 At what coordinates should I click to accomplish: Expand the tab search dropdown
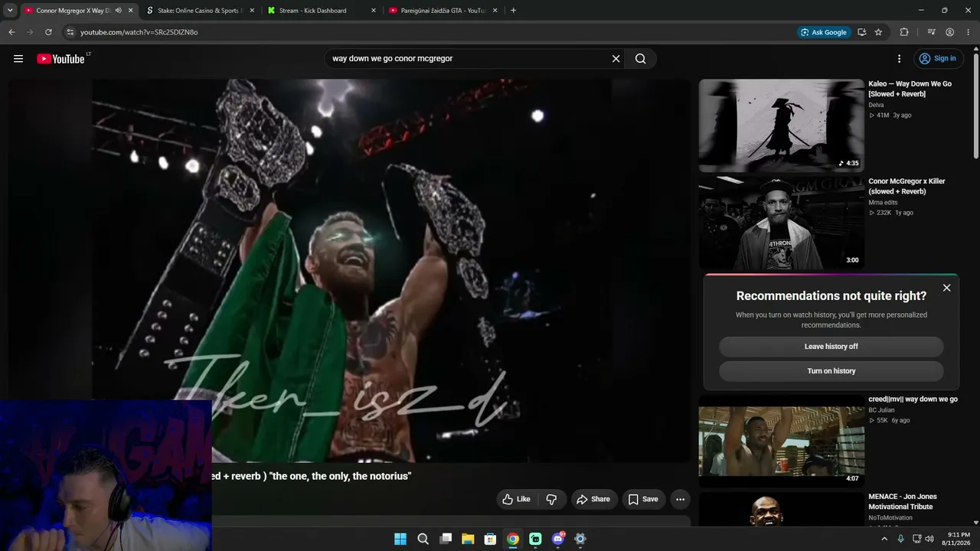[10, 11]
